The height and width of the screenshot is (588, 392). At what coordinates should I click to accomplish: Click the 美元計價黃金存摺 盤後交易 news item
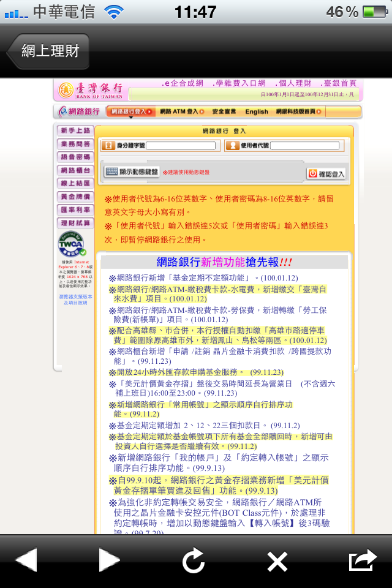tap(222, 388)
